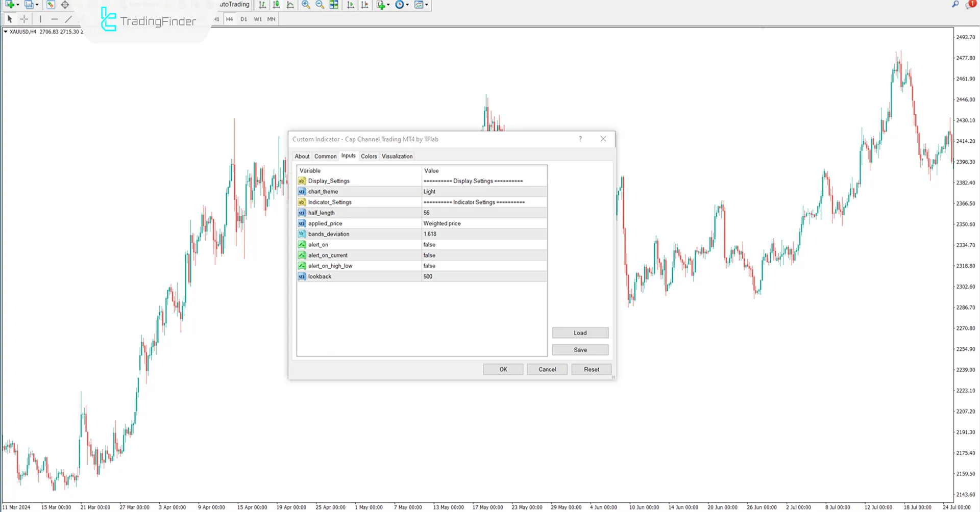Enable auto scroll to latest bar
The height and width of the screenshot is (512, 980).
[x=350, y=5]
